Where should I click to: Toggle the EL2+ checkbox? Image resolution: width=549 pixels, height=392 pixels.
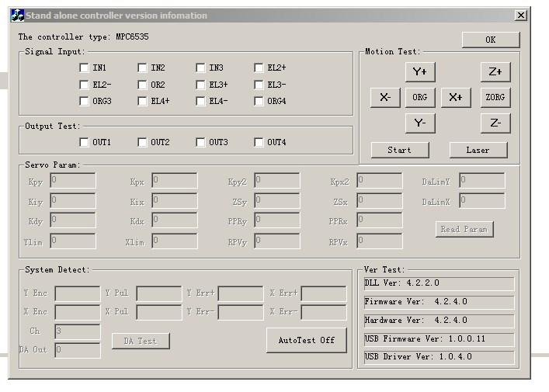[259, 68]
